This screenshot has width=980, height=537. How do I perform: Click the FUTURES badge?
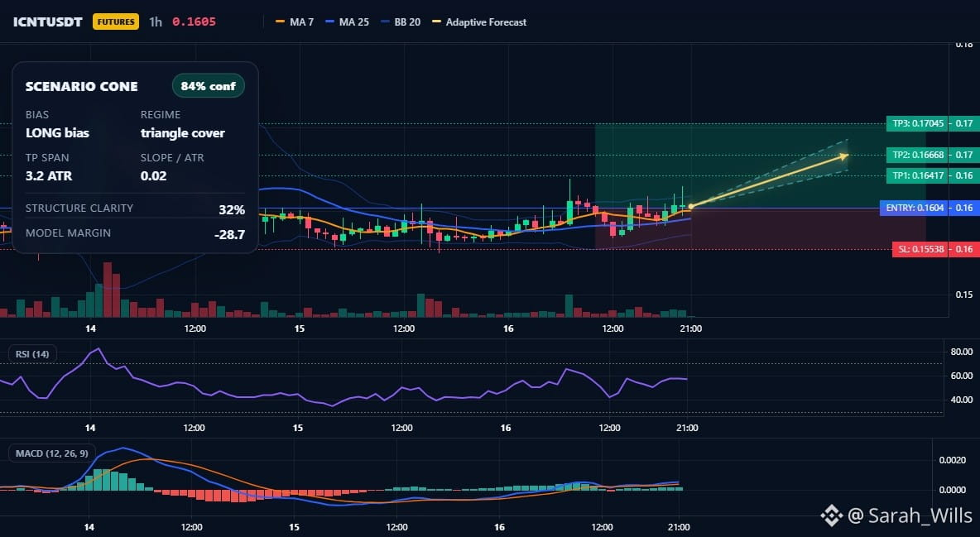point(116,22)
